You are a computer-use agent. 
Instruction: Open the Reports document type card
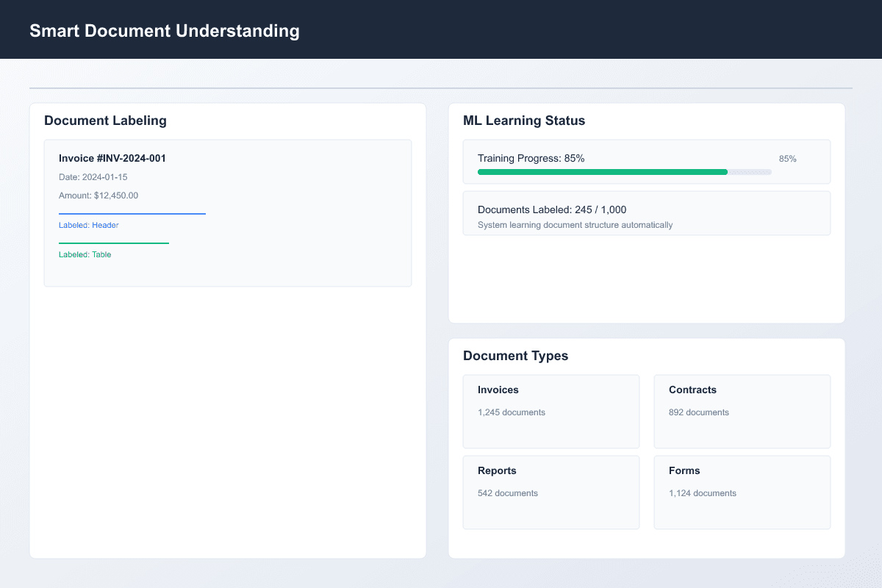pos(551,492)
